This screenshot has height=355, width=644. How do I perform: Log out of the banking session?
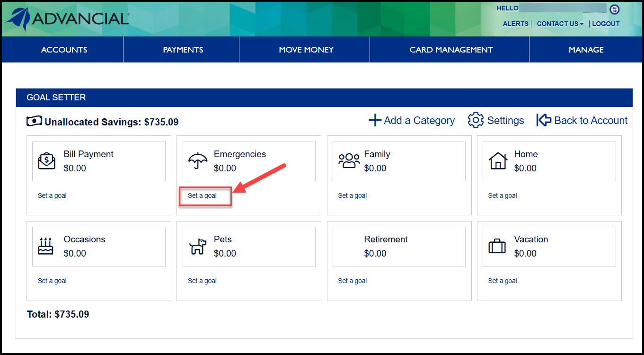tap(606, 24)
